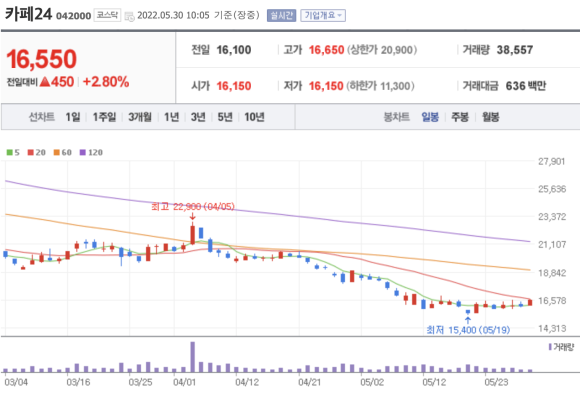Screen dimensions: 580x393
Task: Click the 상한가 20,900 value
Action: (382, 50)
